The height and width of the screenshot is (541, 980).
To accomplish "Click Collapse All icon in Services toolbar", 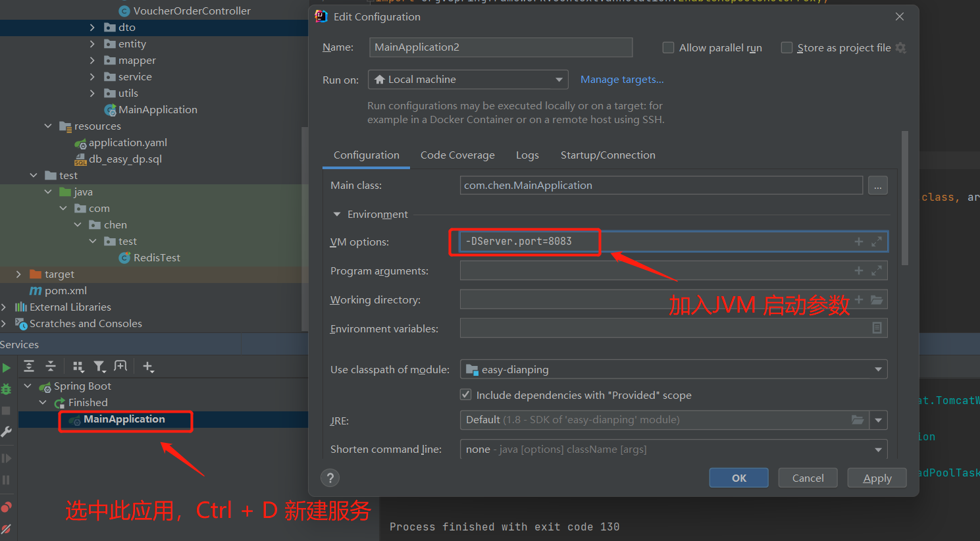I will [x=51, y=367].
